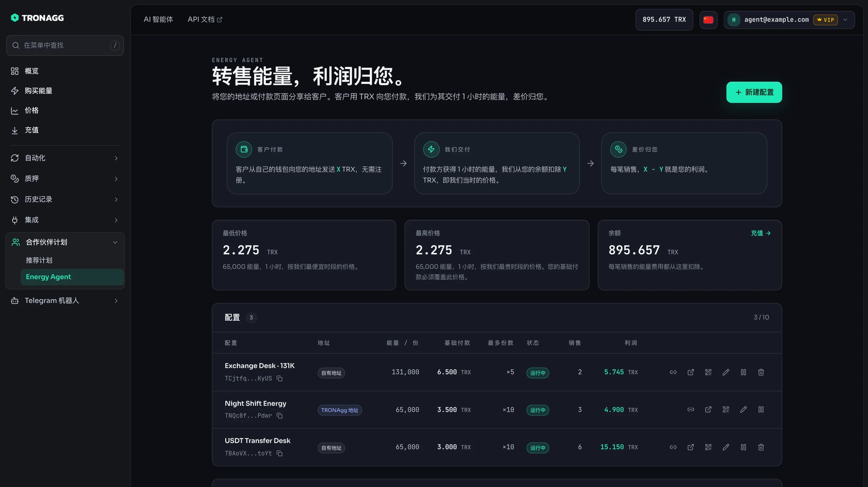The image size is (868, 487).
Task: Expand the 自动化 sidebar section
Action: point(65,158)
